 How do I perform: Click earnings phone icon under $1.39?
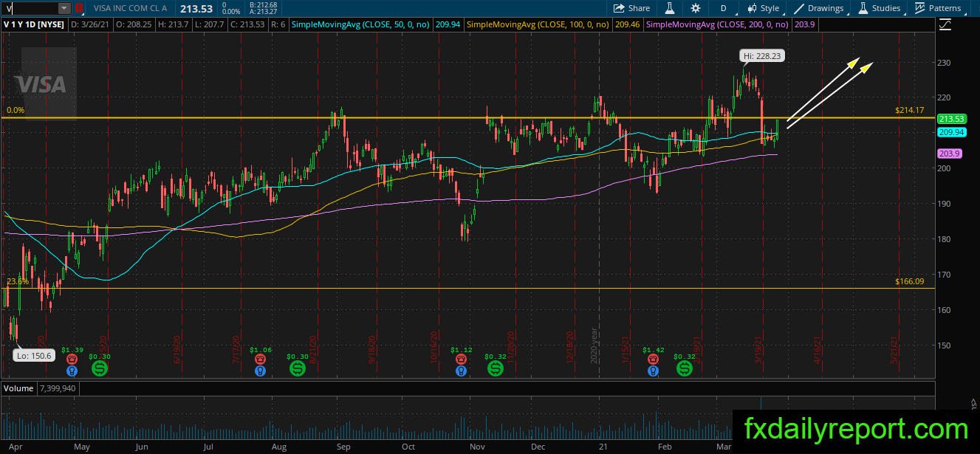pyautogui.click(x=72, y=359)
